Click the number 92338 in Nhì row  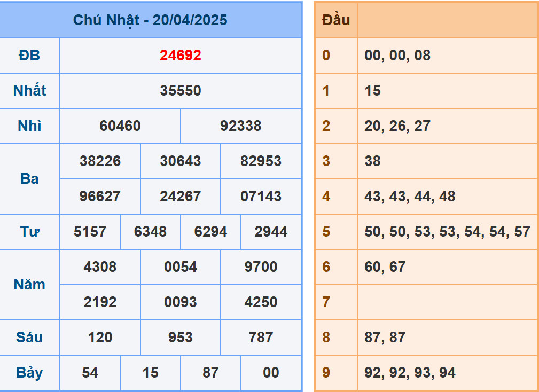click(241, 126)
